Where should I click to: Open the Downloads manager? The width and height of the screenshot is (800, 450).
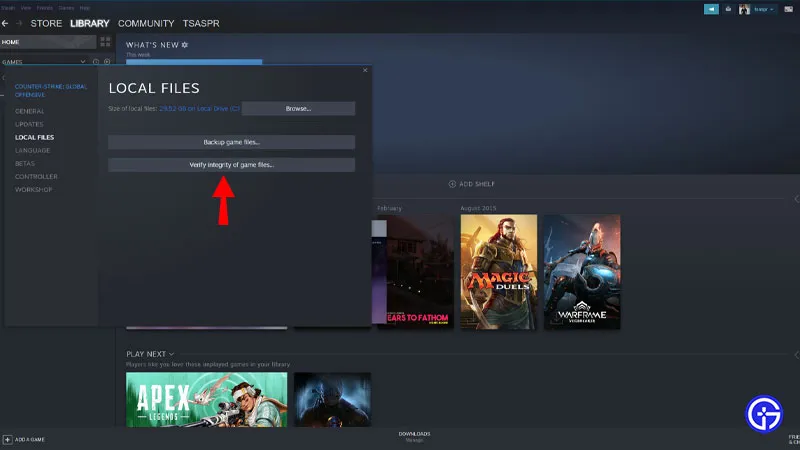[x=414, y=436]
